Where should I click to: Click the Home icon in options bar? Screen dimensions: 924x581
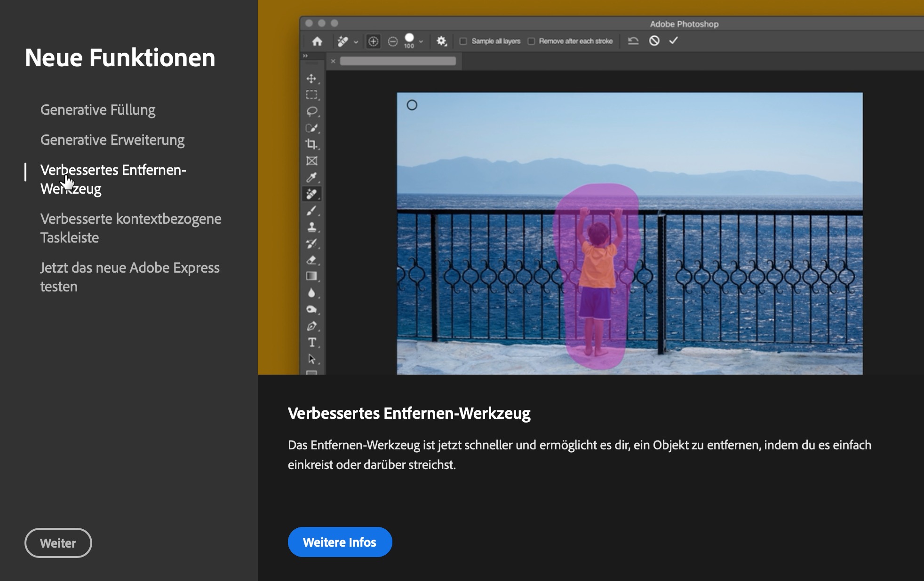tap(317, 41)
